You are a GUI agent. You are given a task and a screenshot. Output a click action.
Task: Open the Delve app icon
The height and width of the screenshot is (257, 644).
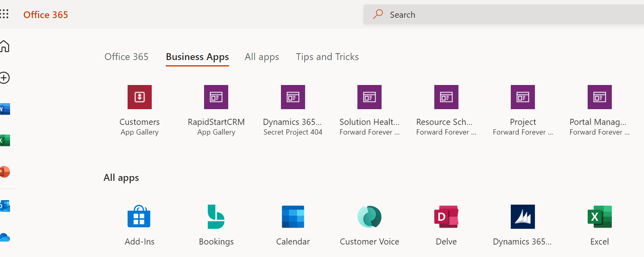446,217
